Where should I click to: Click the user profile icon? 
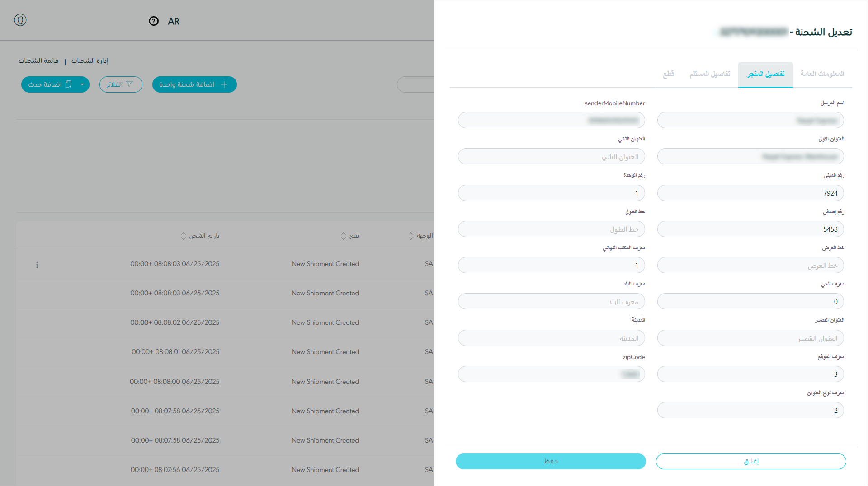click(20, 20)
